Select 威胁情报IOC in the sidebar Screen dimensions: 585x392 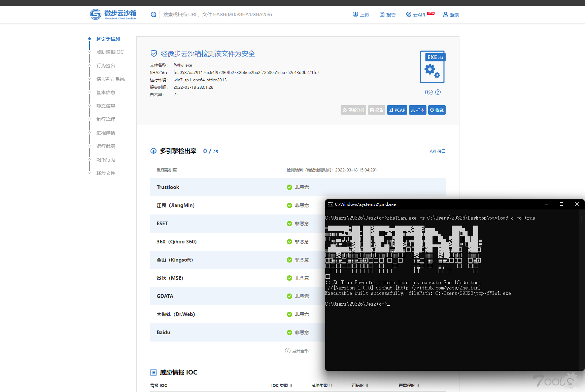pos(110,52)
